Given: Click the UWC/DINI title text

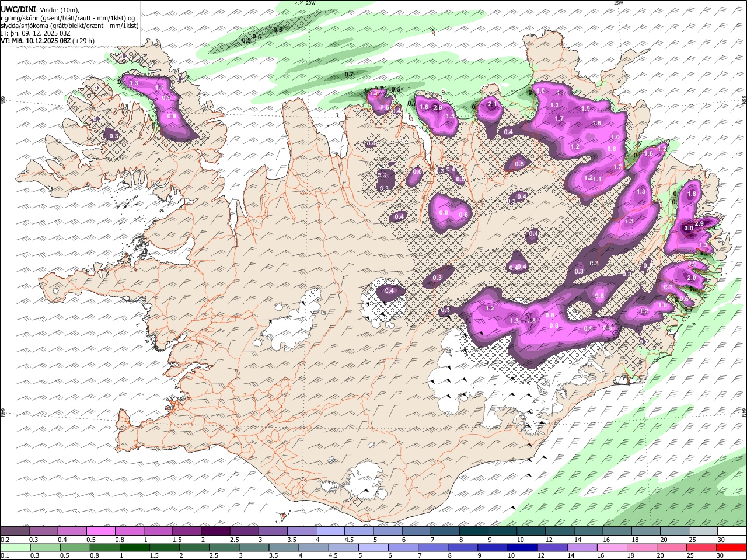Looking at the screenshot, I should pos(18,10).
